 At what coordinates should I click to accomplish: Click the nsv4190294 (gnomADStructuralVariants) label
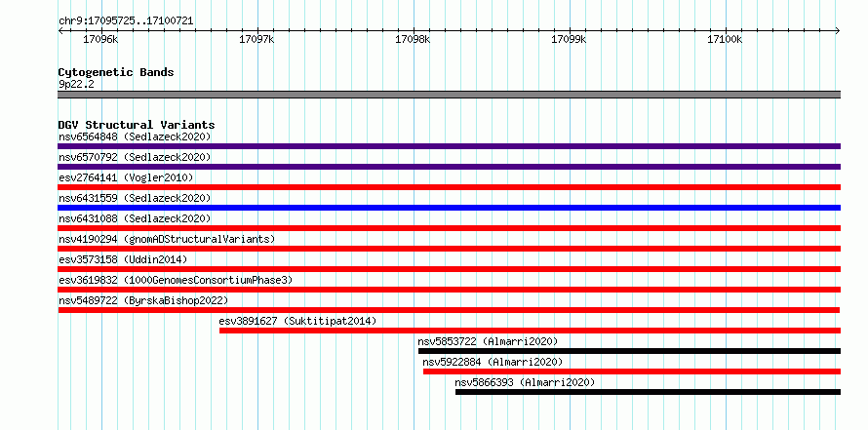click(167, 239)
